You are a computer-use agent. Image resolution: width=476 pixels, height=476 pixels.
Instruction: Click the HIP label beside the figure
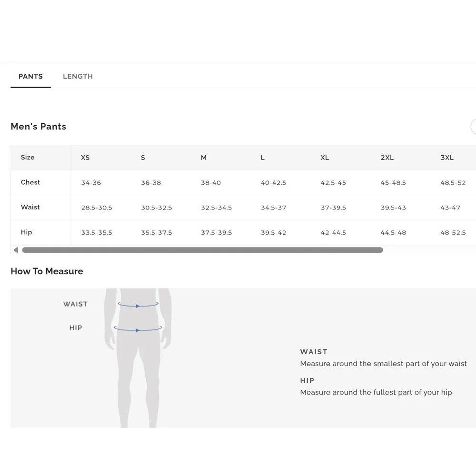76,328
